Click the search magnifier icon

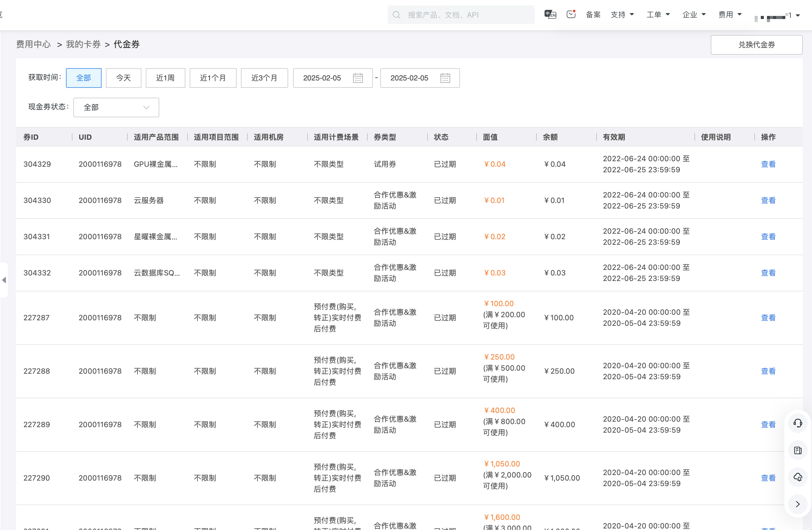[x=396, y=15]
